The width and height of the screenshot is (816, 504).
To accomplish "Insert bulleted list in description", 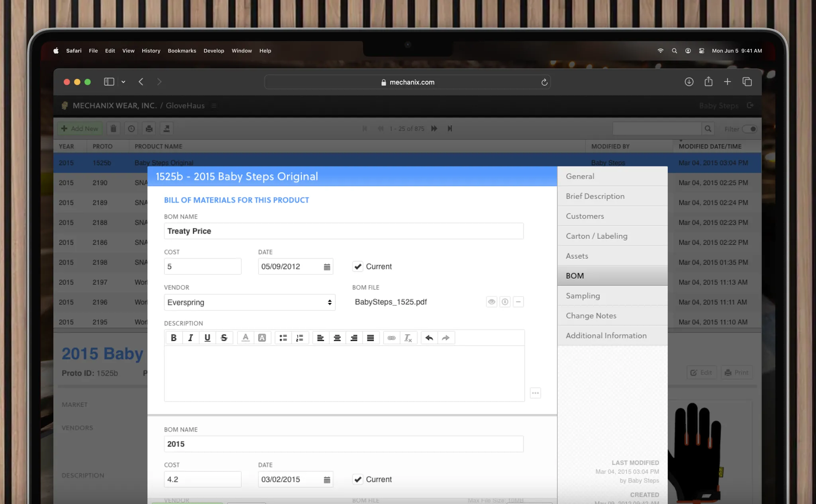I will coord(283,338).
